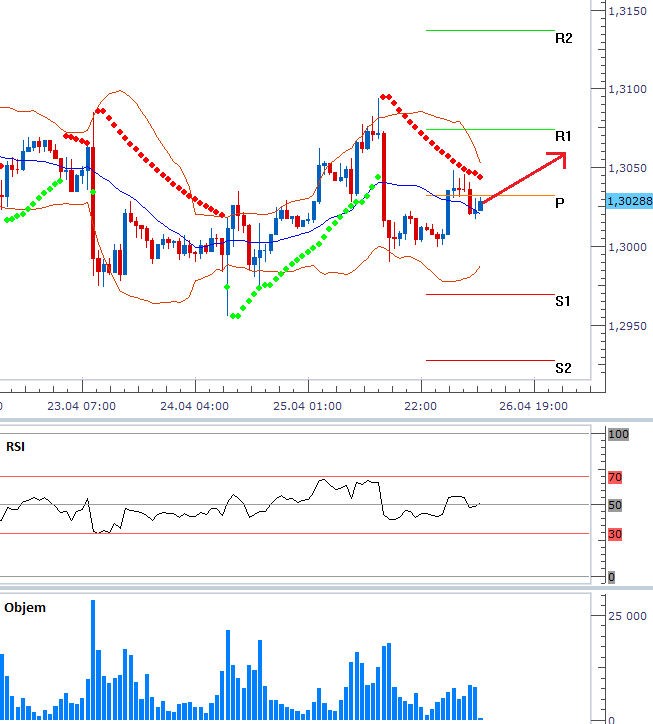The image size is (653, 724).
Task: Click the 1,3100 price axis label
Action: pos(627,89)
